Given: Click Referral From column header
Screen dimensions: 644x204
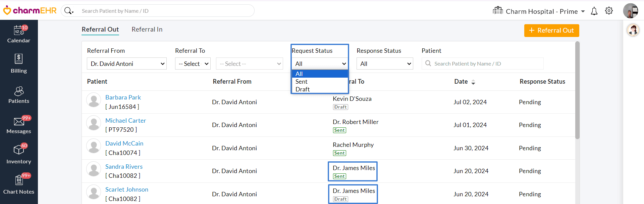Looking at the screenshot, I should (232, 82).
